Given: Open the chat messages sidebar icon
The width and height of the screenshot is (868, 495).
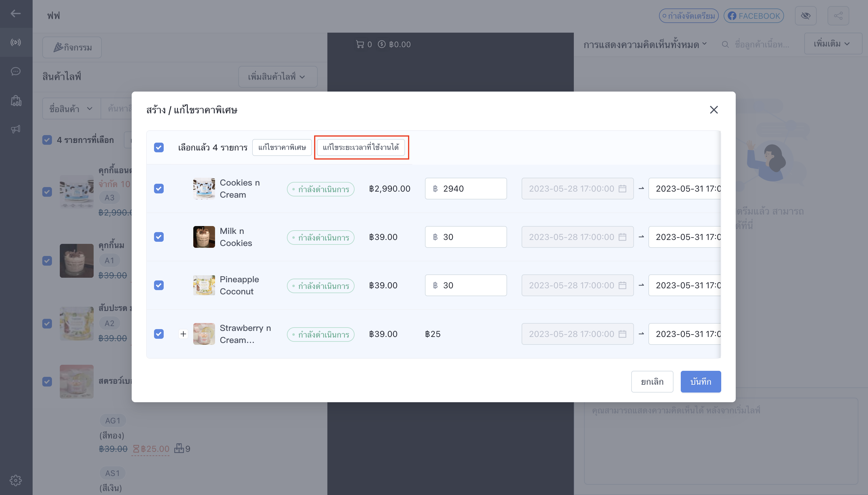Looking at the screenshot, I should tap(16, 71).
